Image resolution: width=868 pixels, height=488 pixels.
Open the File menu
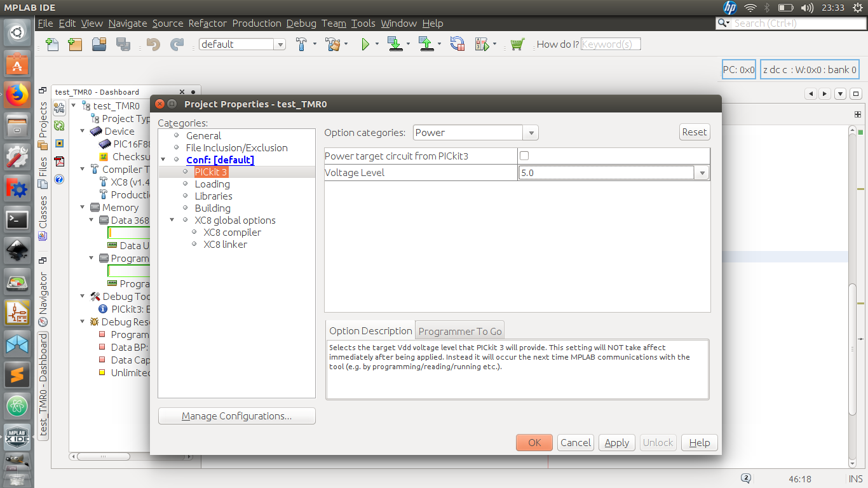click(x=45, y=24)
